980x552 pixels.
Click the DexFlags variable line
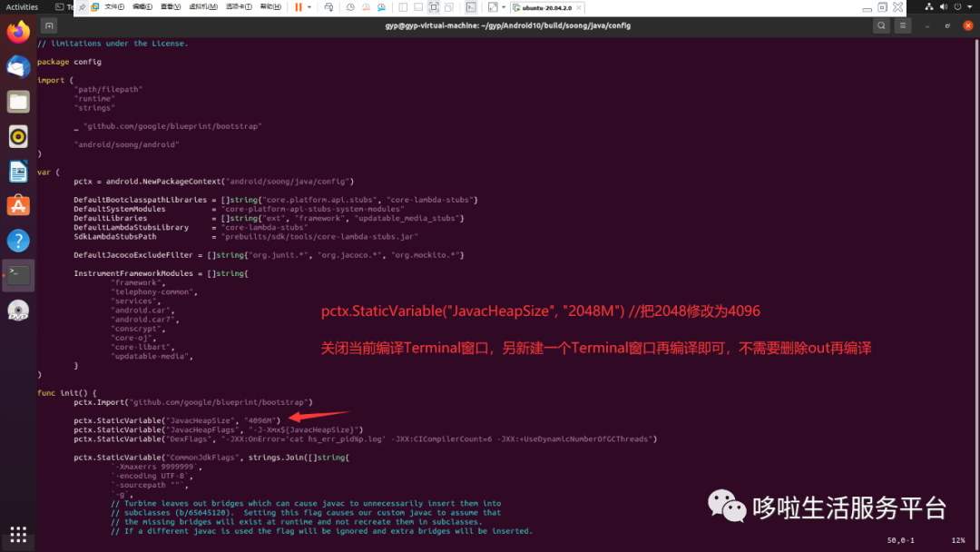[x=365, y=439]
